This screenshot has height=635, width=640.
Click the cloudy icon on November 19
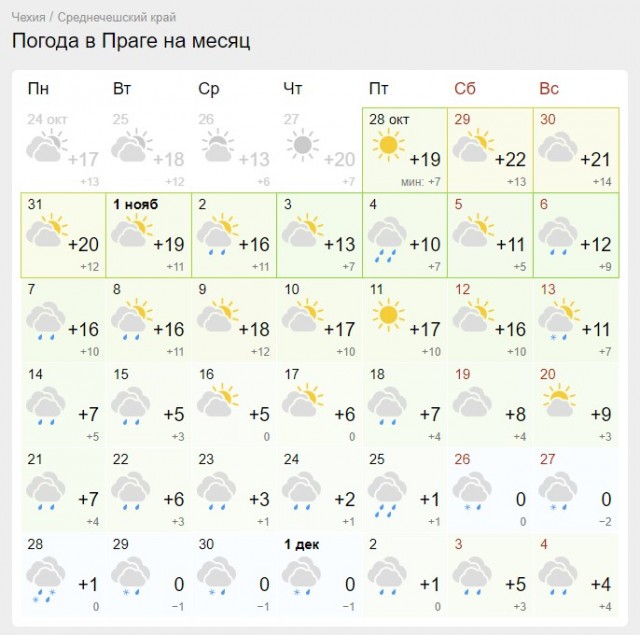(x=472, y=402)
